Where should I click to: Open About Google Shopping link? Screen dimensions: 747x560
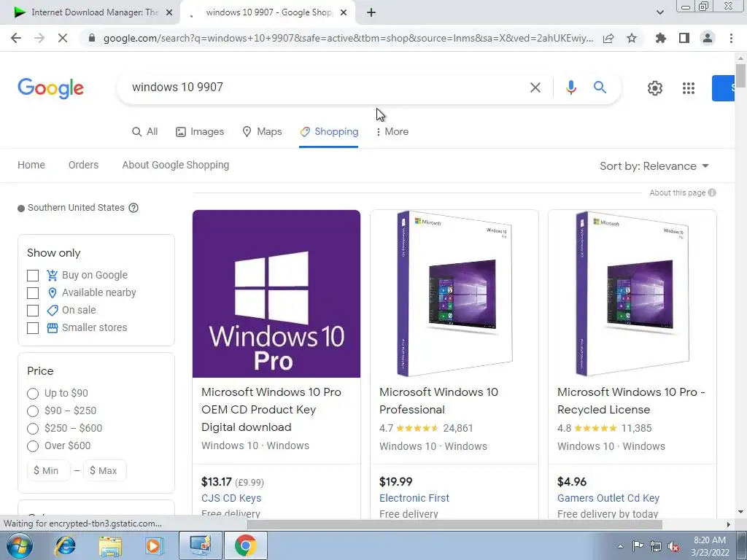click(x=175, y=165)
